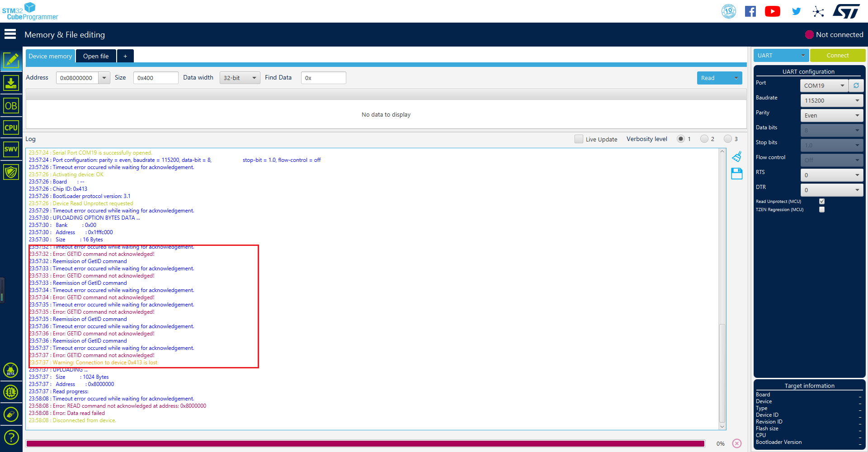Open the Facebook link icon
The image size is (868, 452).
click(750, 11)
